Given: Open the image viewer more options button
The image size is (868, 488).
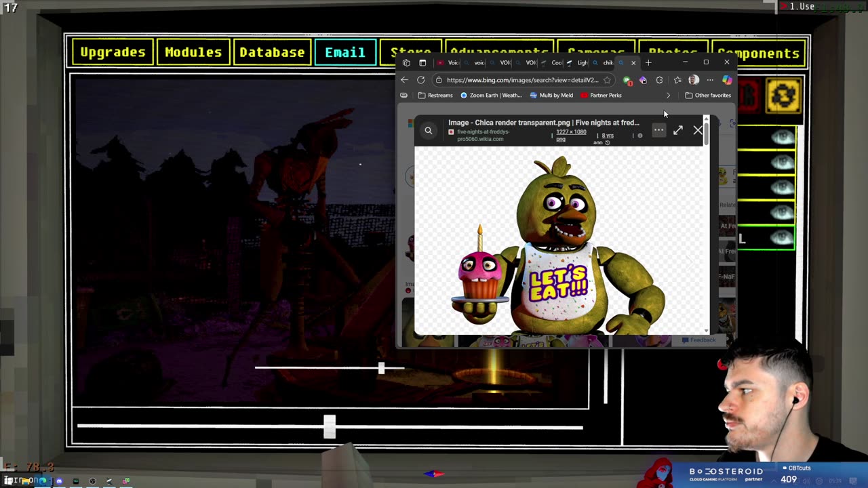Looking at the screenshot, I should point(658,129).
